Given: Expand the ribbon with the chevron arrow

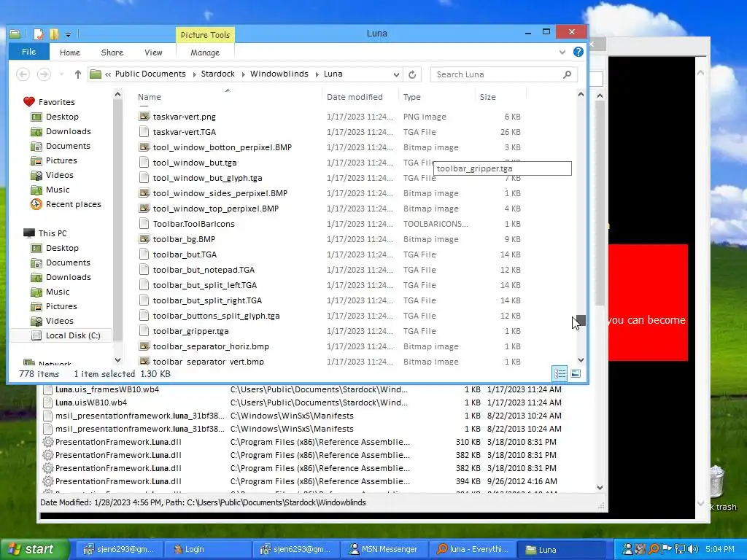Looking at the screenshot, I should pos(562,52).
